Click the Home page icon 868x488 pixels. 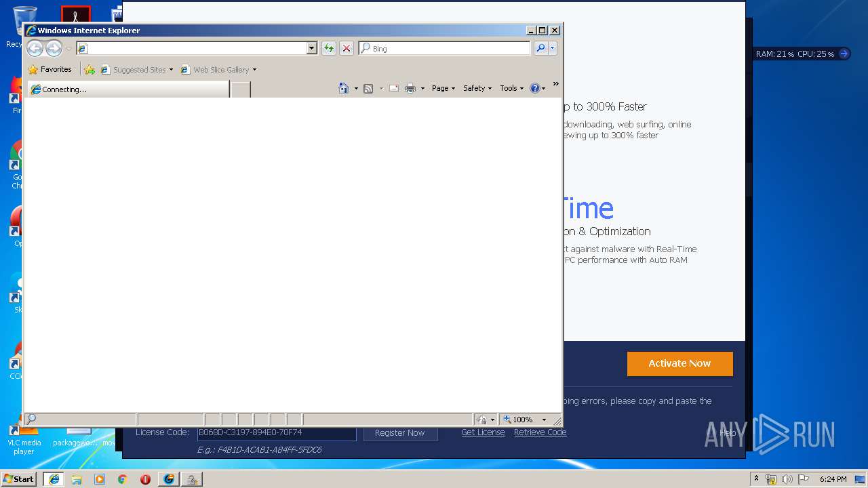click(x=344, y=88)
